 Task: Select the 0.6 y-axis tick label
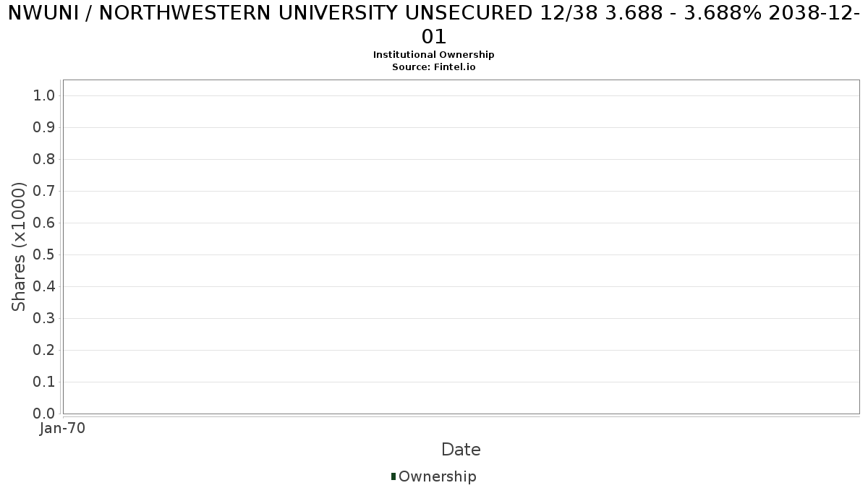[x=44, y=223]
